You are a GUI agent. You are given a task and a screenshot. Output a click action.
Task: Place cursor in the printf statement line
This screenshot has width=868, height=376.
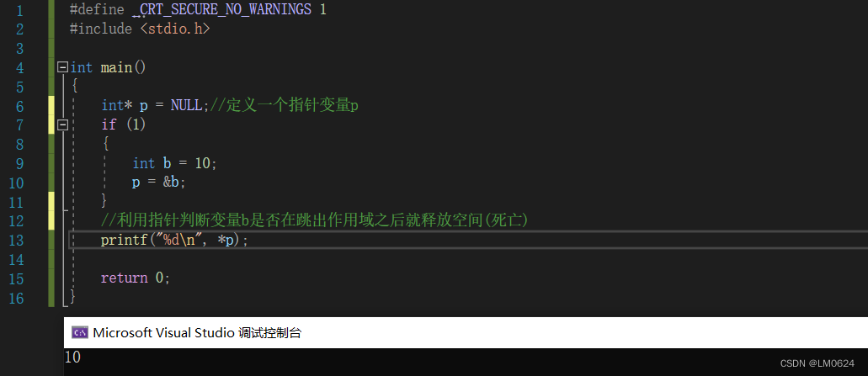468,241
